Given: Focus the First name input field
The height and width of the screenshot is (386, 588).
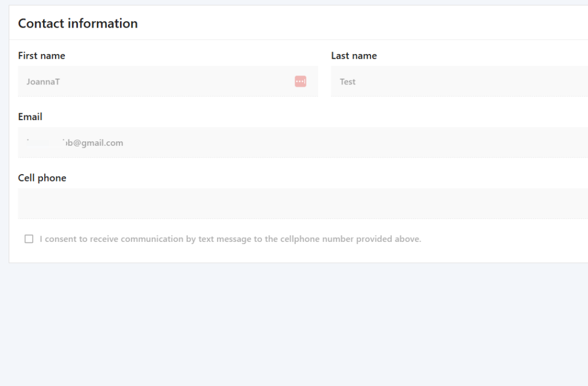Looking at the screenshot, I should pos(155,82).
